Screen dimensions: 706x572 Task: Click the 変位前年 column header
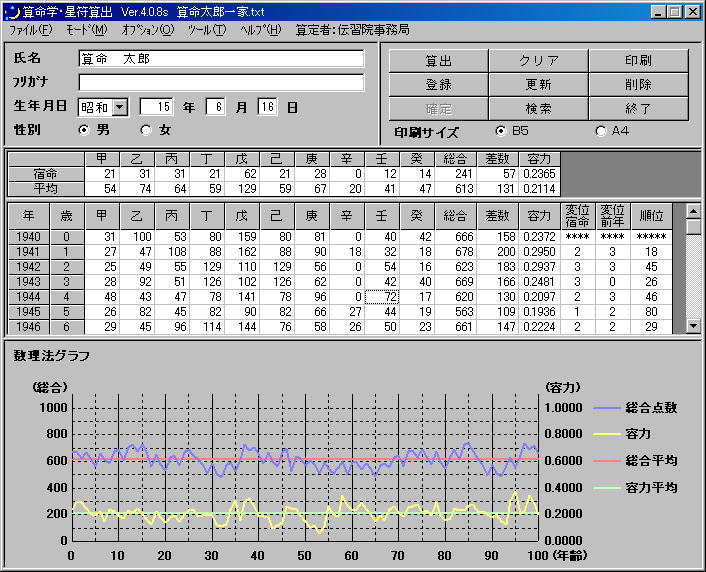(x=613, y=216)
